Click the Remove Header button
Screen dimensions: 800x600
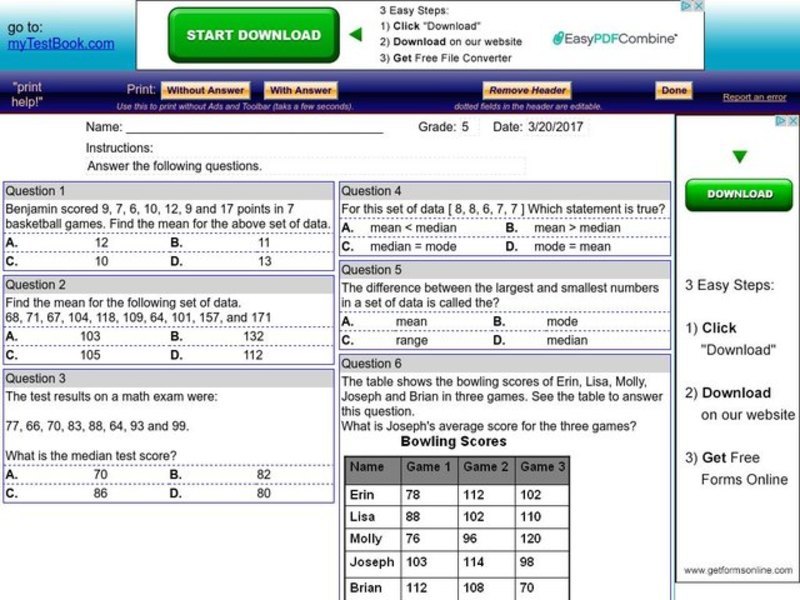[x=525, y=89]
